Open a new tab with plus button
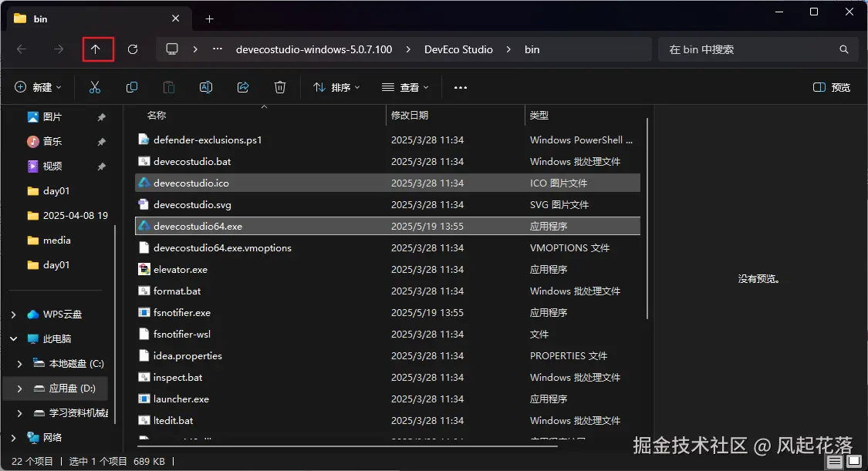 coord(209,19)
